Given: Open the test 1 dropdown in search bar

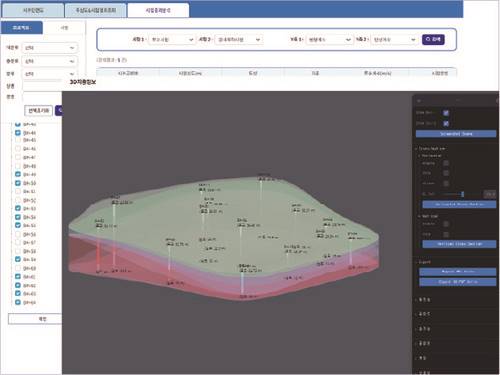Looking at the screenshot, I should [172, 39].
